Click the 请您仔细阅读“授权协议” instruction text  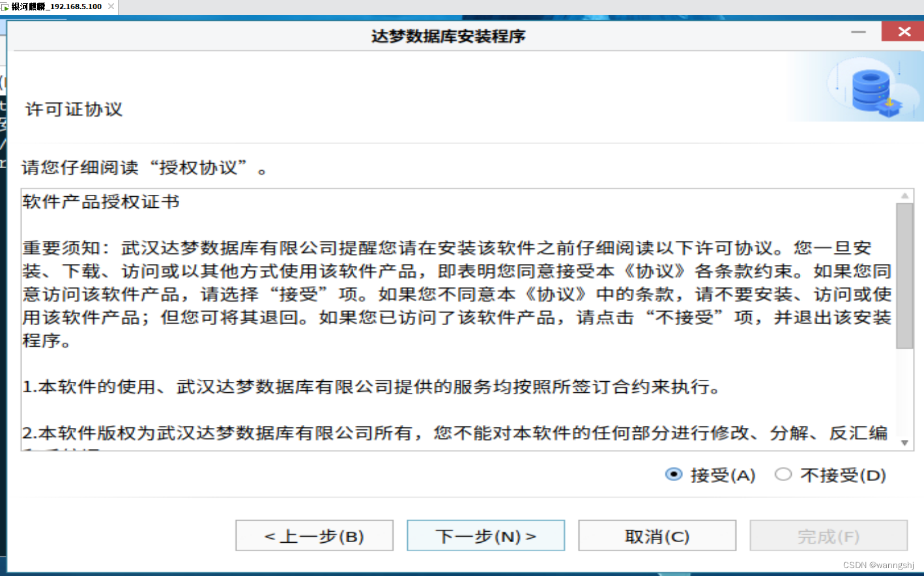pos(145,168)
